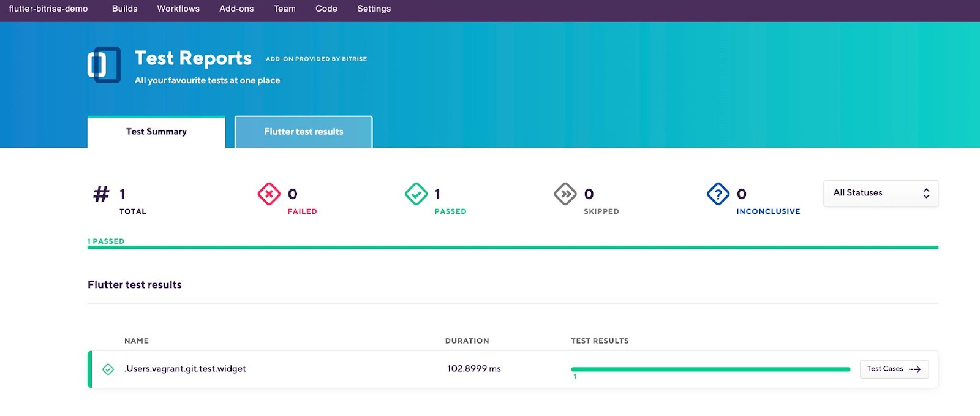This screenshot has width=980, height=416.
Task: Click the 102.8999 ms duration value
Action: [x=474, y=369]
